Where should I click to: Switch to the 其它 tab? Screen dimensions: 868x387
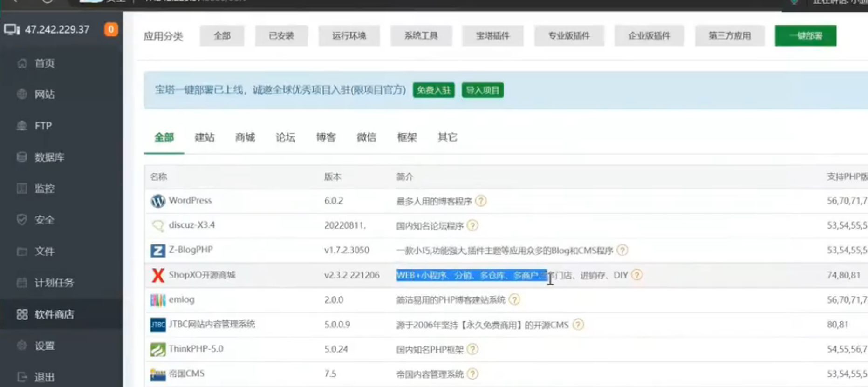click(448, 137)
